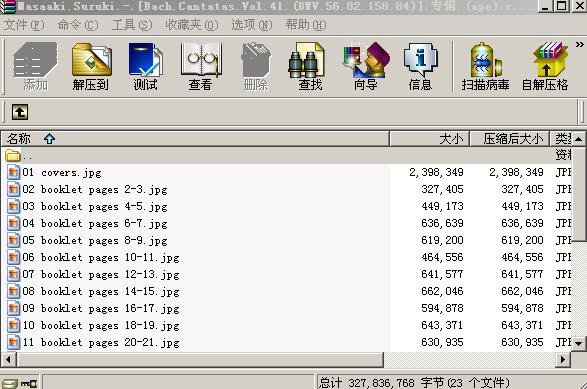Click horizontal scrollbar left arrow
The image size is (587, 389).
8,359
